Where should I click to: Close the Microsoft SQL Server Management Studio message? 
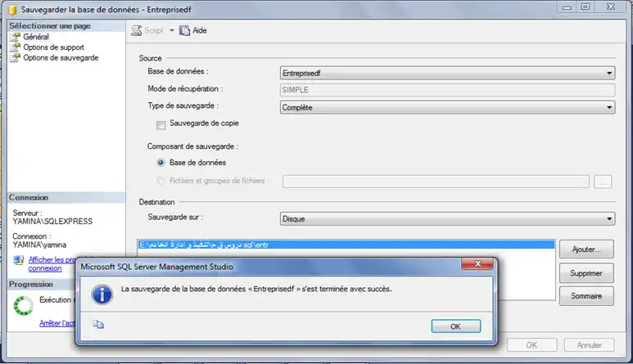(477, 263)
